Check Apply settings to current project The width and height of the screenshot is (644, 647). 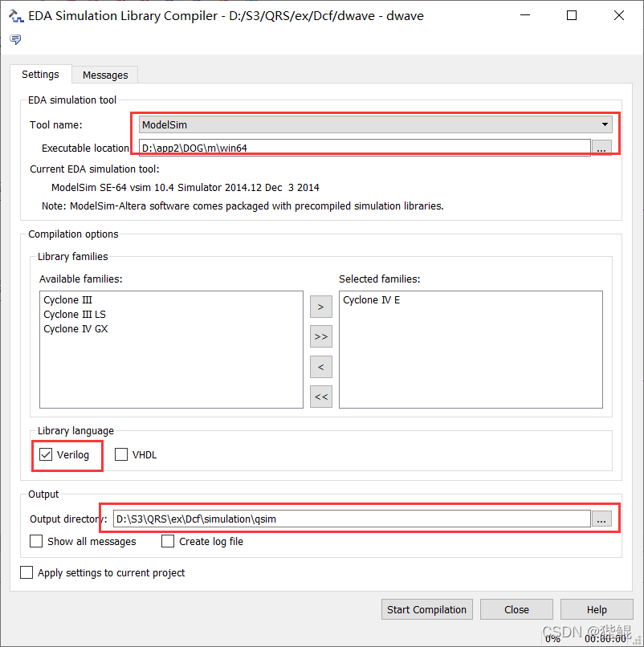pos(26,572)
